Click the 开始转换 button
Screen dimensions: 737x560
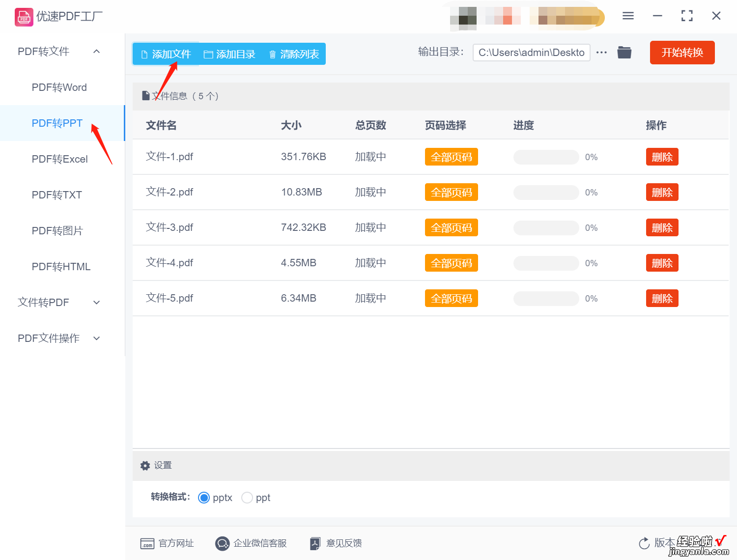coord(682,53)
